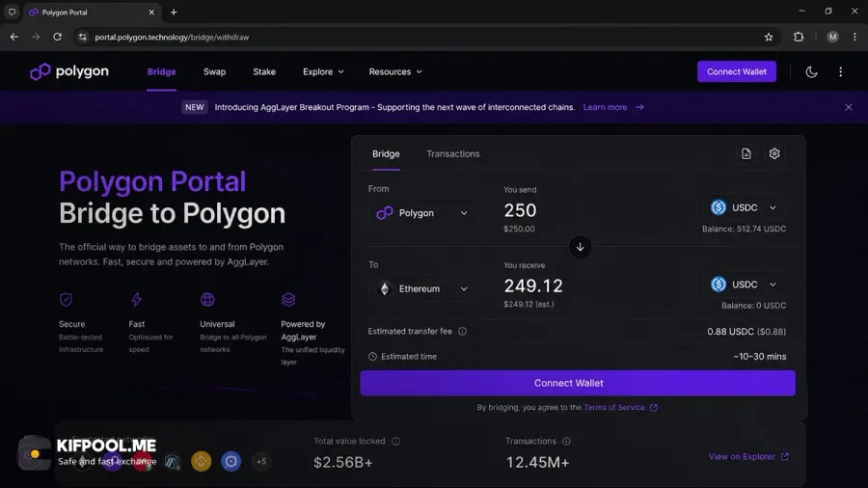This screenshot has height=488, width=868.
Task: Reload the page
Action: click(x=57, y=37)
